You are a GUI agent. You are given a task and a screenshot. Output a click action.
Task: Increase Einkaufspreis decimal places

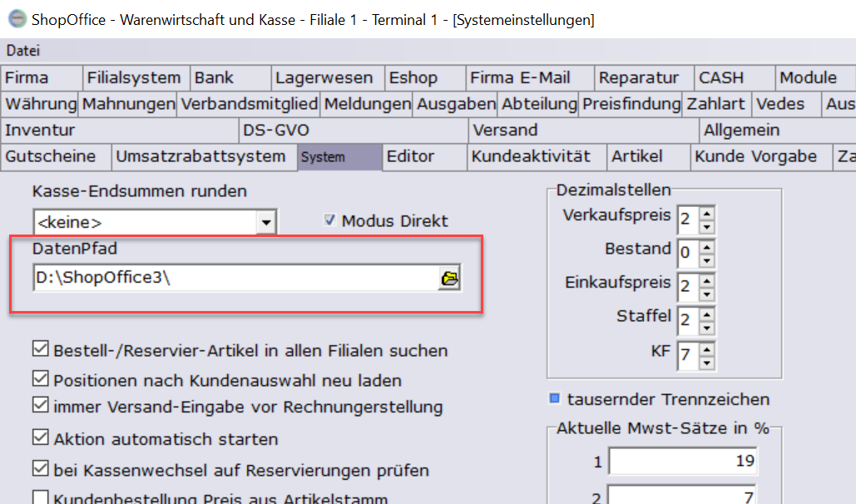point(707,281)
